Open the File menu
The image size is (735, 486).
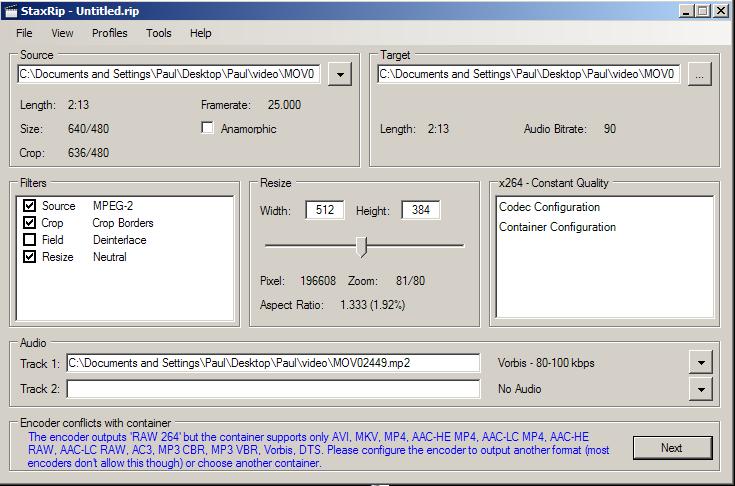coord(24,33)
